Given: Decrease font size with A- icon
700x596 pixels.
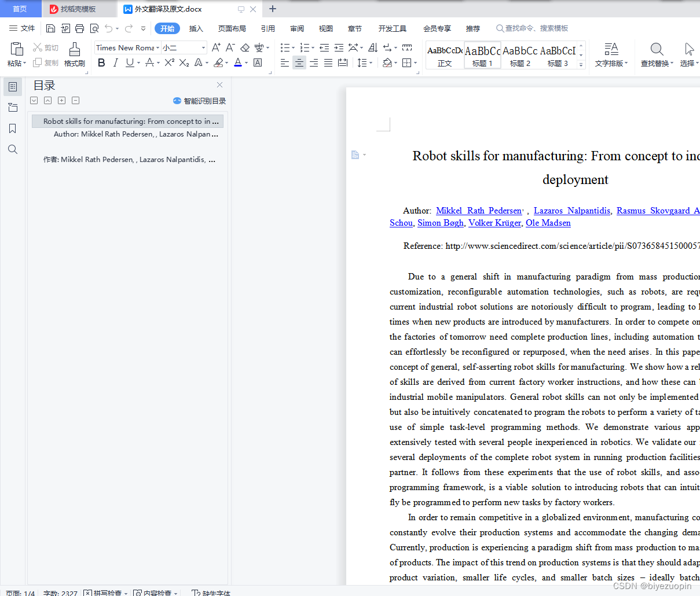Looking at the screenshot, I should (x=230, y=47).
